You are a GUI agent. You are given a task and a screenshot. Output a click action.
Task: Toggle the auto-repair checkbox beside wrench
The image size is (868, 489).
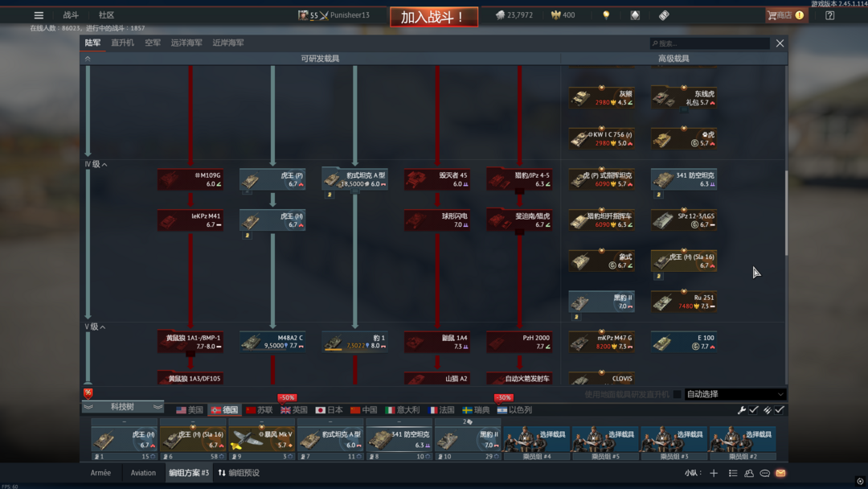pyautogui.click(x=753, y=410)
